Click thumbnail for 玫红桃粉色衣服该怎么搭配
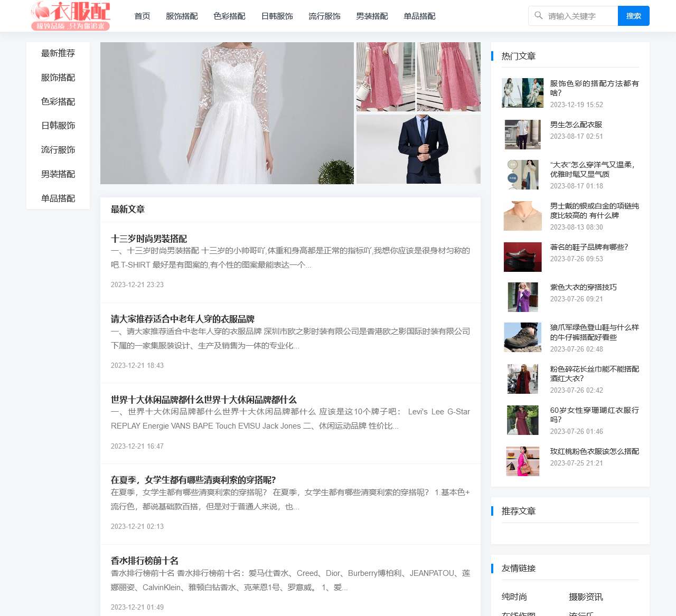This screenshot has width=676, height=616. tap(523, 461)
